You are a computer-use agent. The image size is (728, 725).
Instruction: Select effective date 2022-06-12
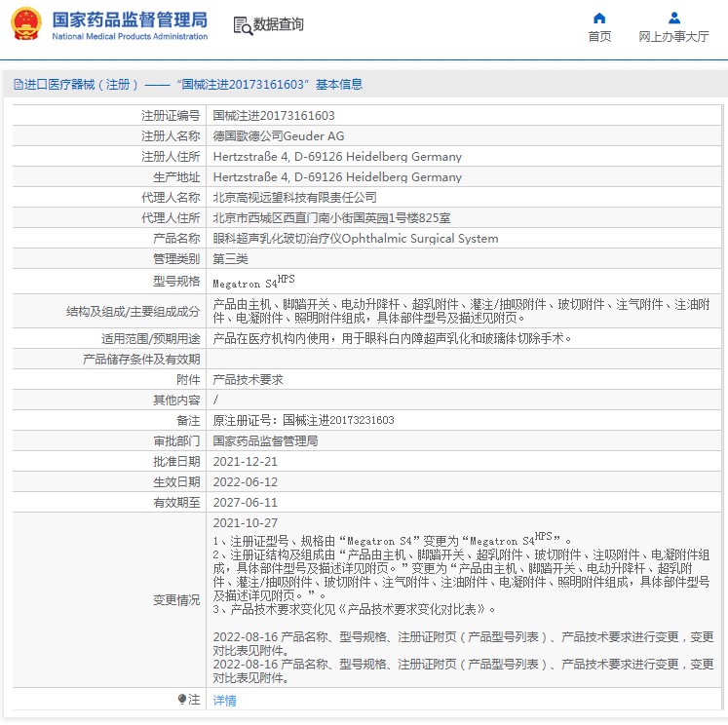(x=246, y=481)
